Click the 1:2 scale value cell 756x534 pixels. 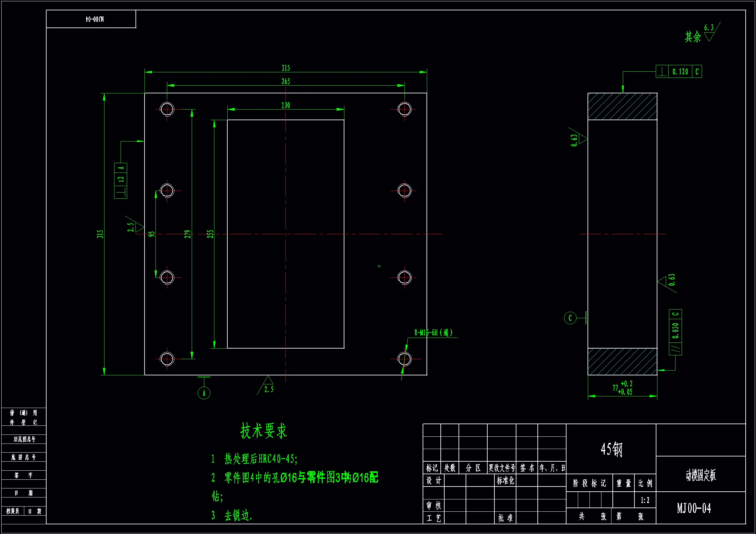click(645, 500)
